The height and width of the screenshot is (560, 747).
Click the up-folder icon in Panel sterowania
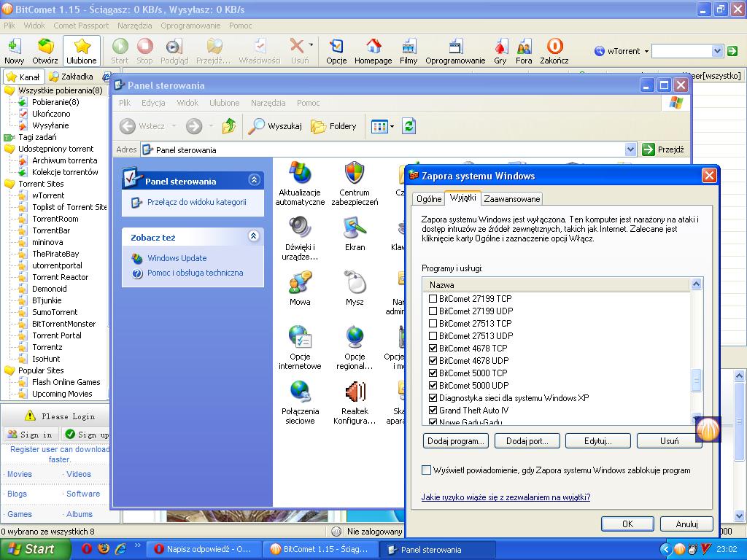pos(229,126)
